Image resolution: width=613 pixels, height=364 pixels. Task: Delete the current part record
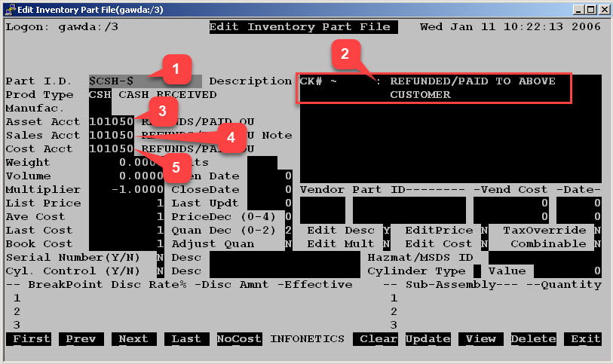click(x=533, y=339)
